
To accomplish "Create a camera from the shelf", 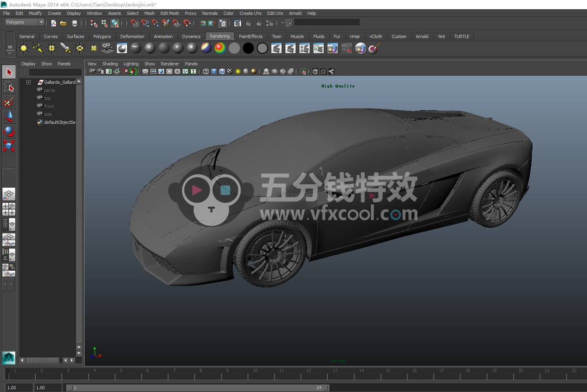I will click(108, 48).
